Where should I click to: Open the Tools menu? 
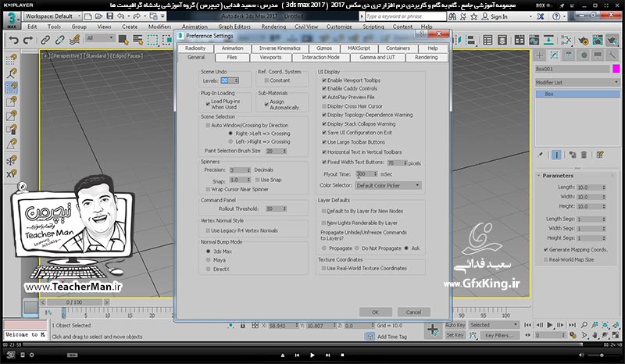coord(54,27)
